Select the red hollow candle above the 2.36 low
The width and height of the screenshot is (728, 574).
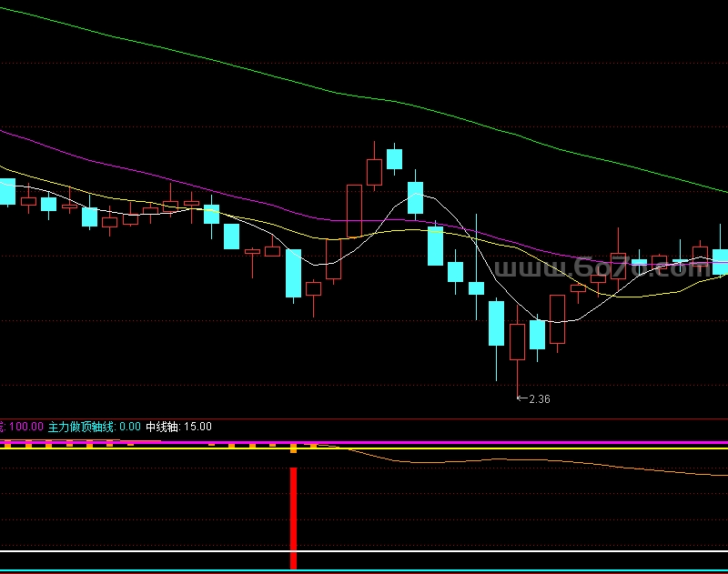point(517,342)
